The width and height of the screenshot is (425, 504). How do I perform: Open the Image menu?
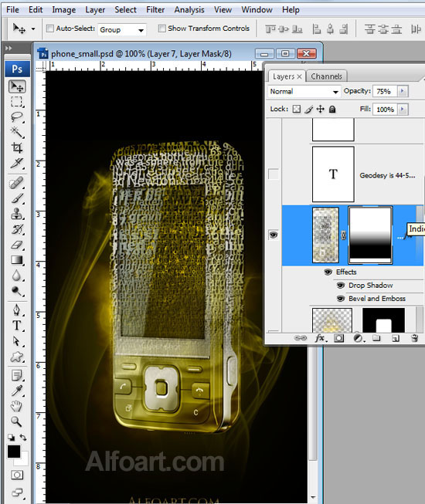click(x=63, y=9)
